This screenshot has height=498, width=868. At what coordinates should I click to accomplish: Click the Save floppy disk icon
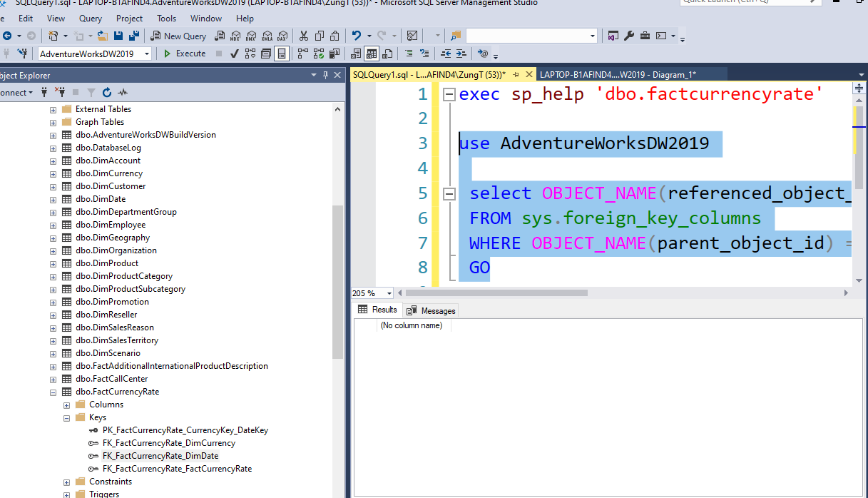coord(118,36)
